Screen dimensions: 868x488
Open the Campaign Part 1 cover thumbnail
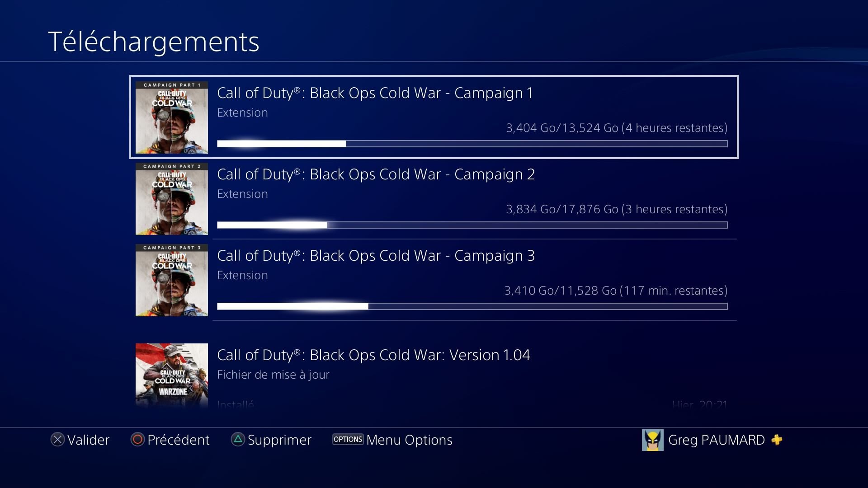[x=172, y=117]
